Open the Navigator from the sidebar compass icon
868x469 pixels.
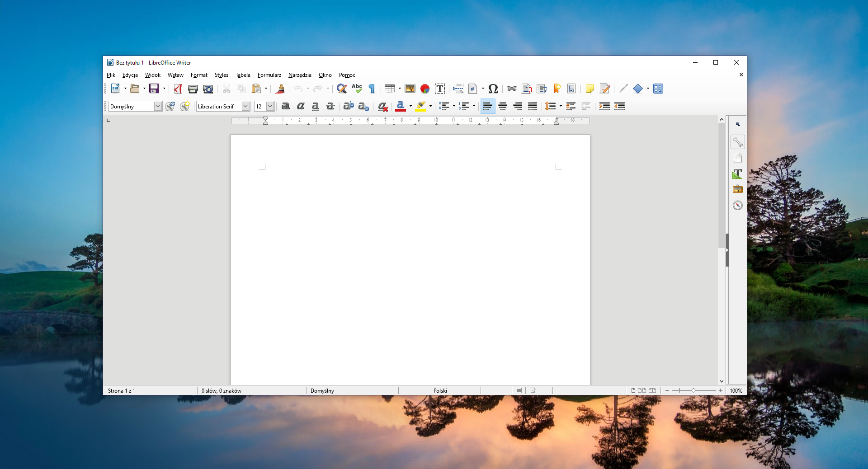[x=738, y=206]
